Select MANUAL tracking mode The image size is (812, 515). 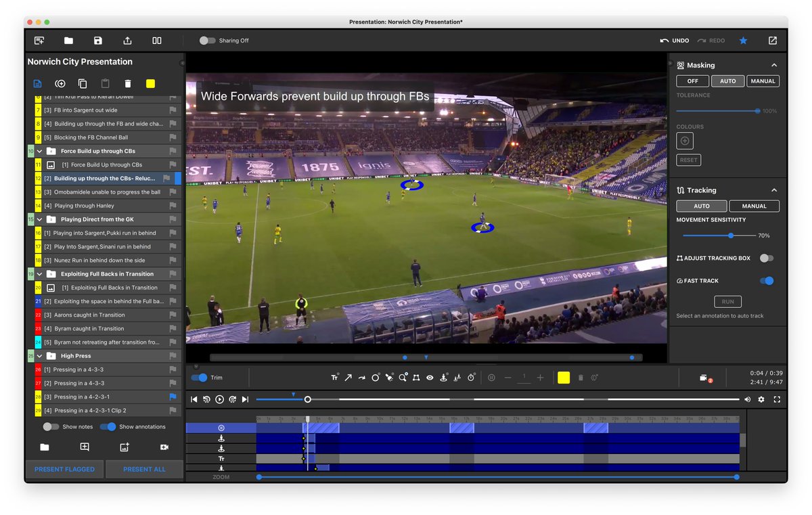pos(754,206)
